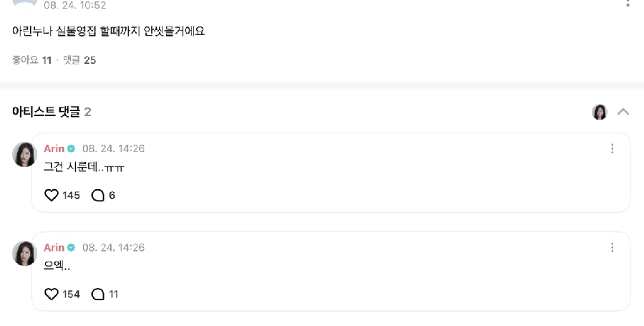The width and height of the screenshot is (644, 326).
Task: Collapse the 아티스트 댓글 section
Action: point(623,112)
